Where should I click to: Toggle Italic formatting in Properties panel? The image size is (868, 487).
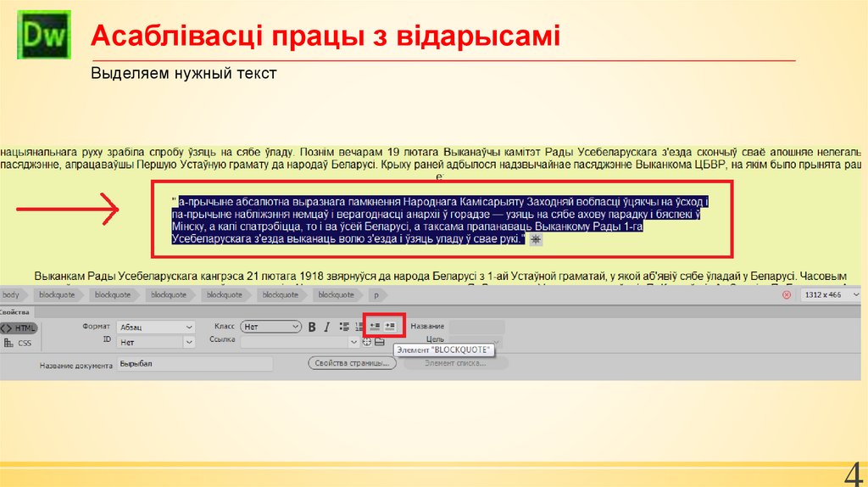(326, 327)
